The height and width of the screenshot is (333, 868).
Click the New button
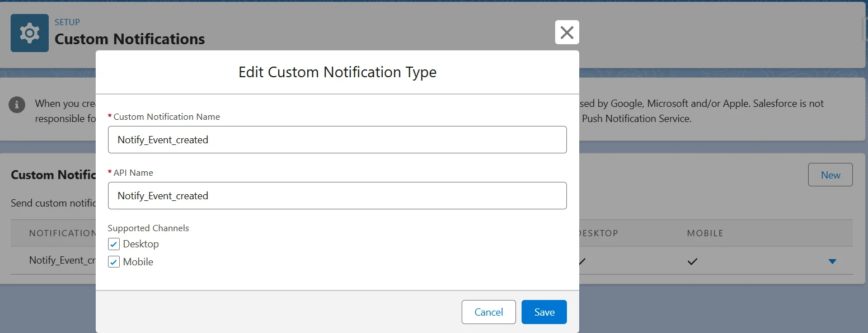coord(830,175)
